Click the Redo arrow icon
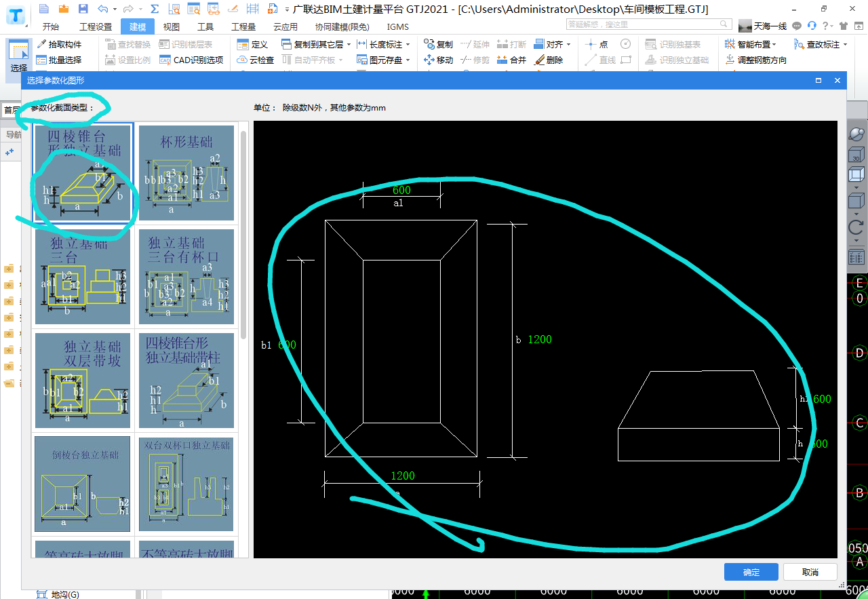The height and width of the screenshot is (599, 868). pyautogui.click(x=128, y=9)
